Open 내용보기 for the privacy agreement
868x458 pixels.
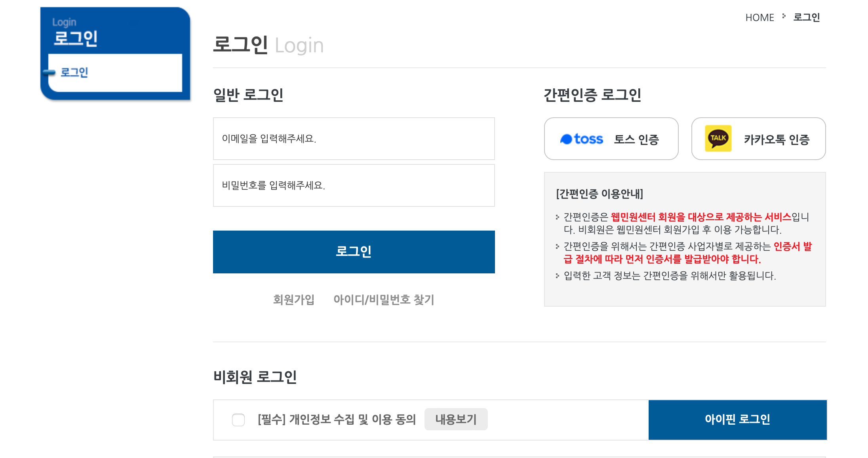tap(456, 419)
